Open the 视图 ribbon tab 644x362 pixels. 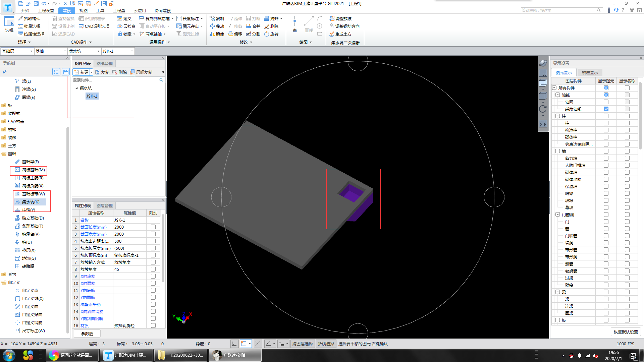pos(83,10)
